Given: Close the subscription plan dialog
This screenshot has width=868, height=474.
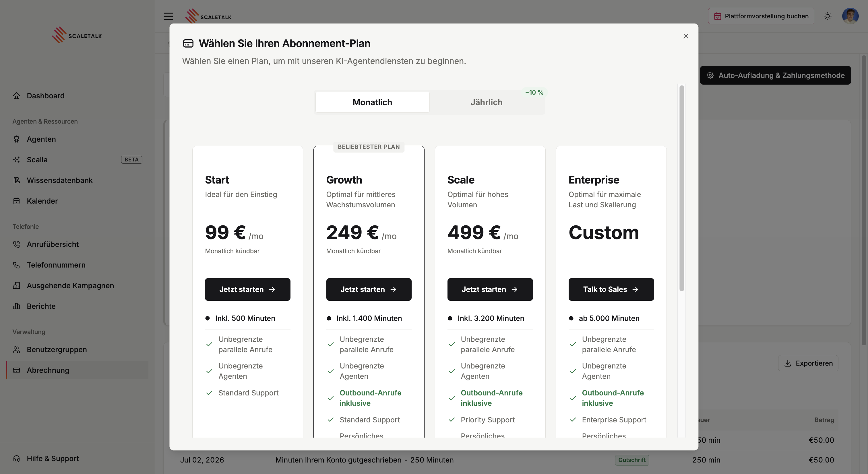Looking at the screenshot, I should (x=686, y=36).
